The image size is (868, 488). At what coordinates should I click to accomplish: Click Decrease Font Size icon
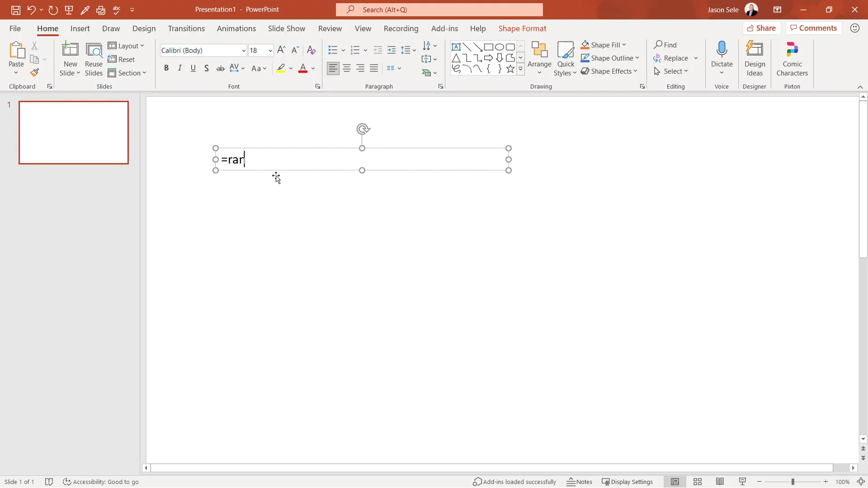click(295, 50)
